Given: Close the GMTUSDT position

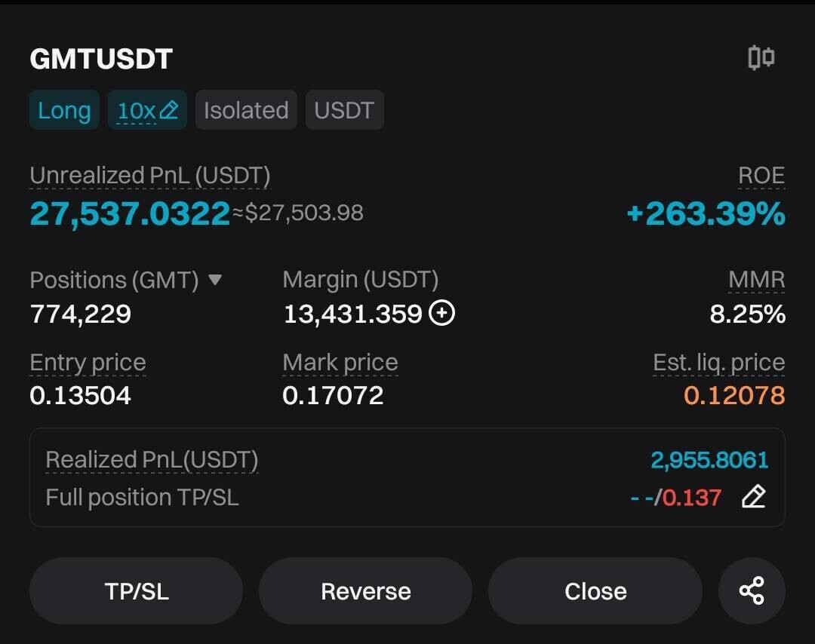Looking at the screenshot, I should tap(595, 590).
